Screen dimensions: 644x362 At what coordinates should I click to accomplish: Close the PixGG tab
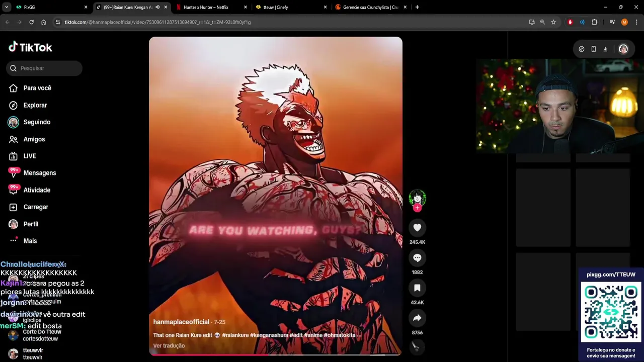[86, 7]
